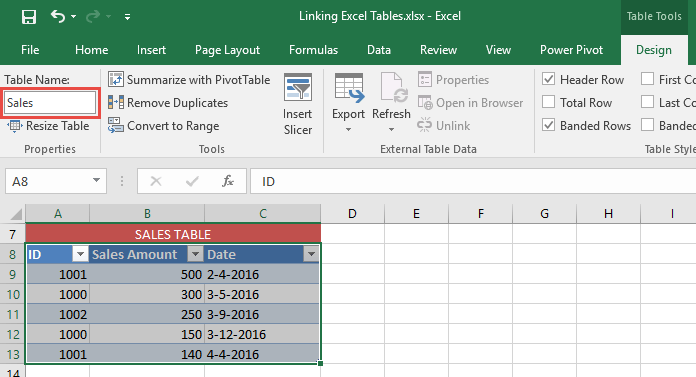Click the Export table icon

tap(349, 87)
